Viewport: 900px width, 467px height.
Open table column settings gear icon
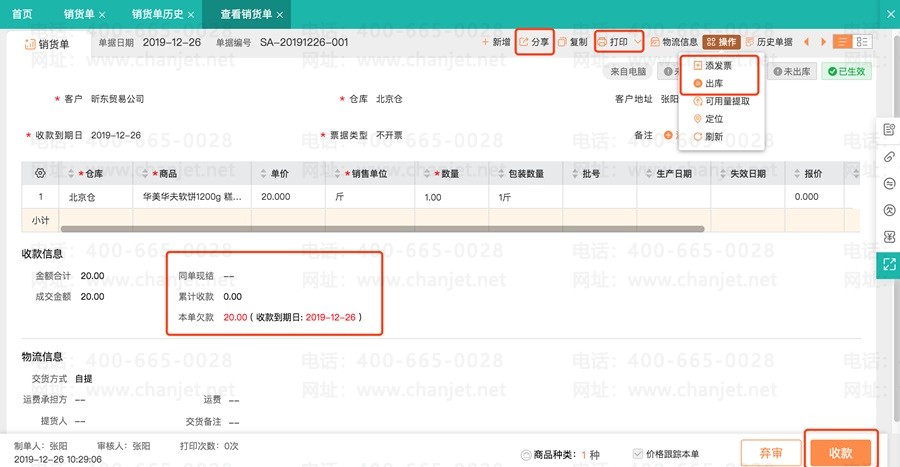pyautogui.click(x=40, y=173)
